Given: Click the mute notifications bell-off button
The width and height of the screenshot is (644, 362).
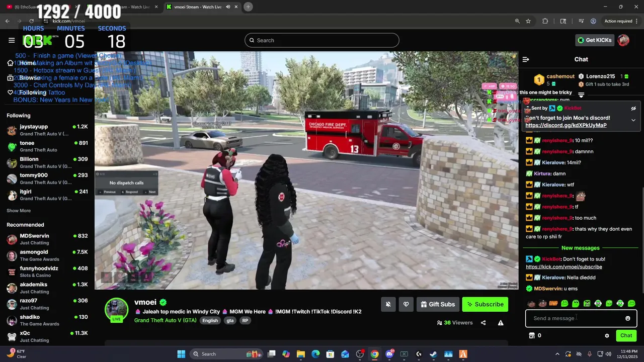Looking at the screenshot, I should point(388,304).
